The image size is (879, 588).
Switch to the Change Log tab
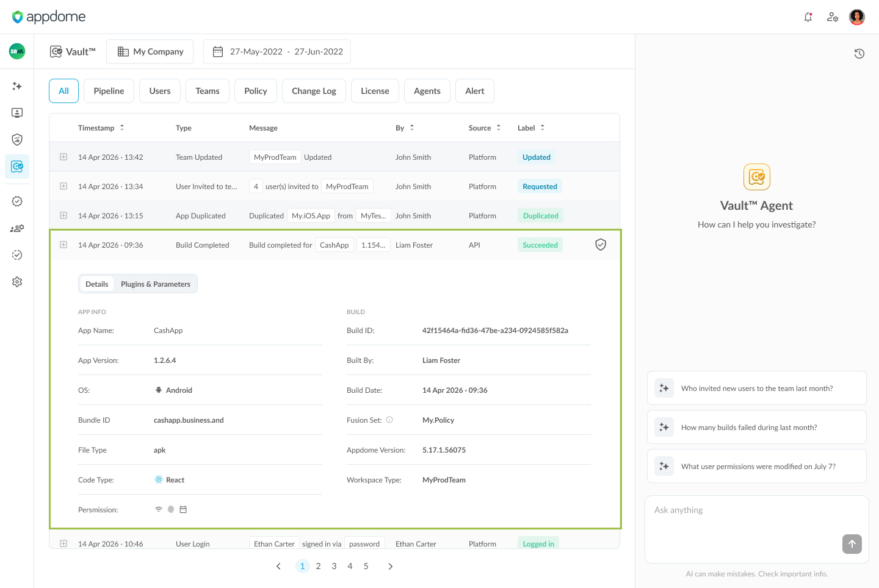314,91
